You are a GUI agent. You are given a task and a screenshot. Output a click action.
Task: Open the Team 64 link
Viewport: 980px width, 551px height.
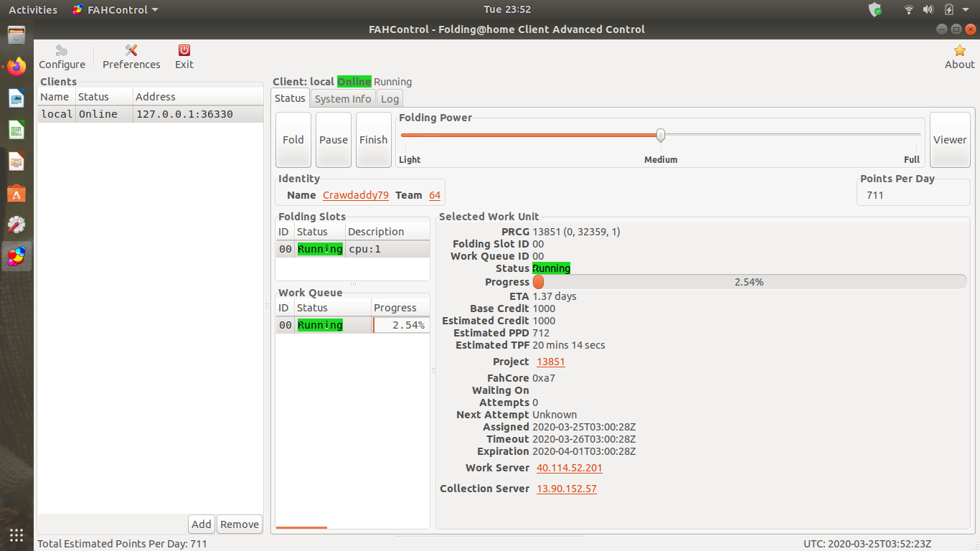tap(435, 195)
